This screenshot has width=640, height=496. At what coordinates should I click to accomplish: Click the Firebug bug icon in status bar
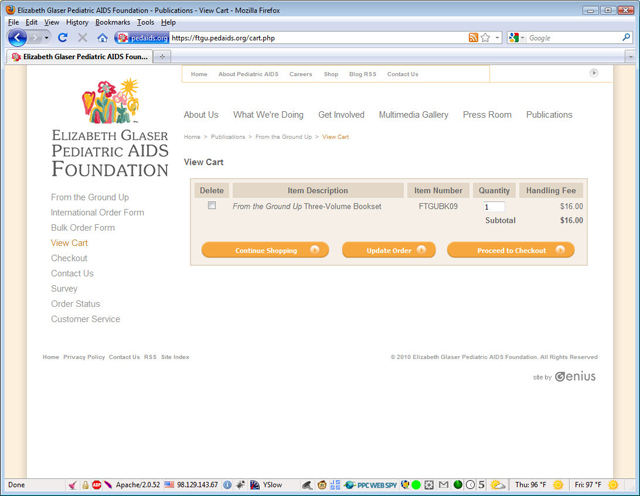coord(241,485)
